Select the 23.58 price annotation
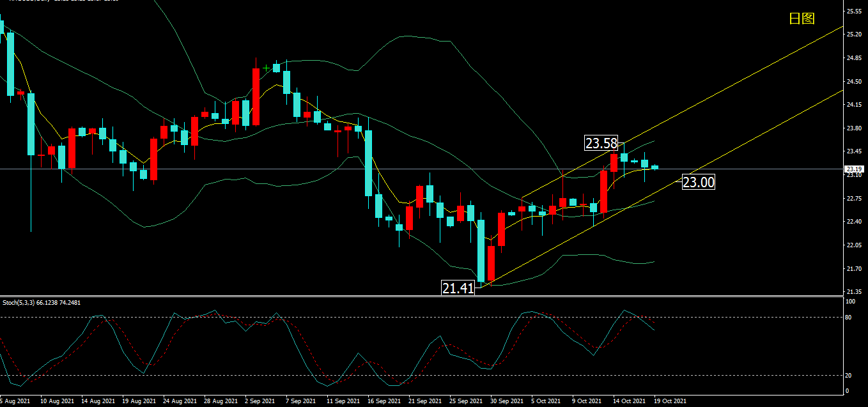The width and height of the screenshot is (868, 407). point(601,142)
